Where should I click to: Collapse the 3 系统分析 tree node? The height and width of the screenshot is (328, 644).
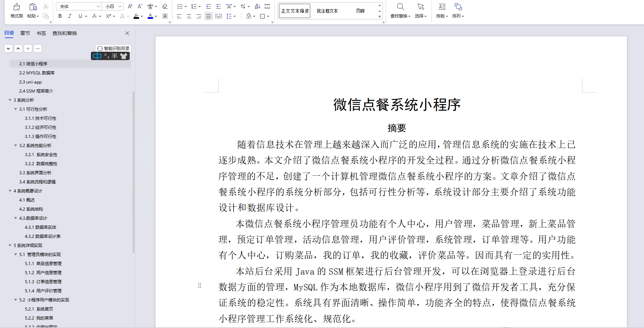(x=10, y=100)
